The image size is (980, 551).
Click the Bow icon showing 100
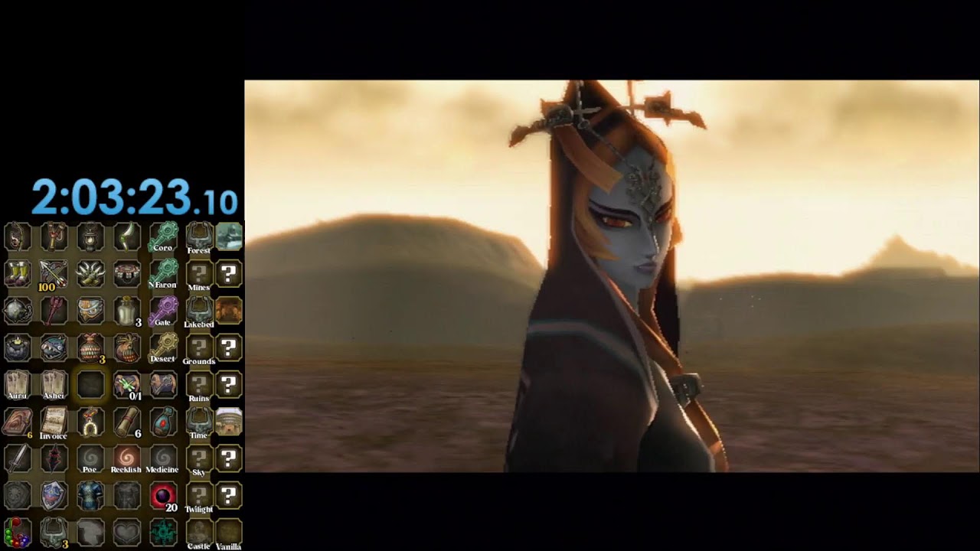click(54, 274)
